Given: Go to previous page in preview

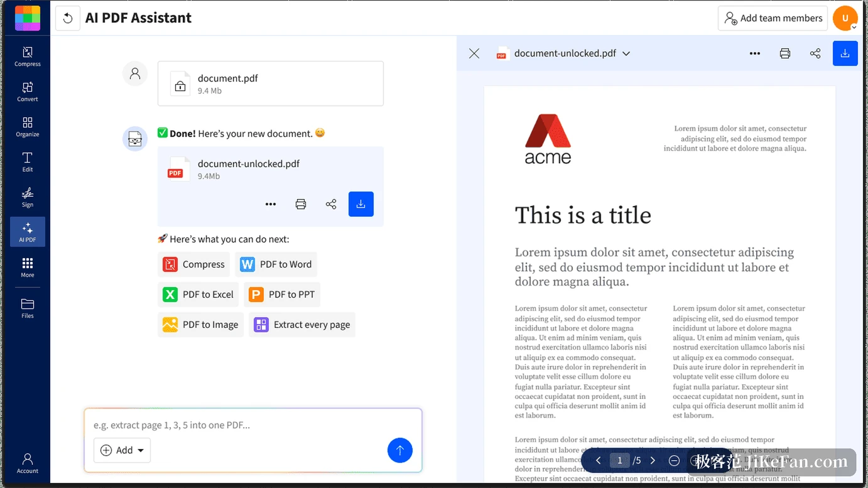Looking at the screenshot, I should tap(598, 461).
